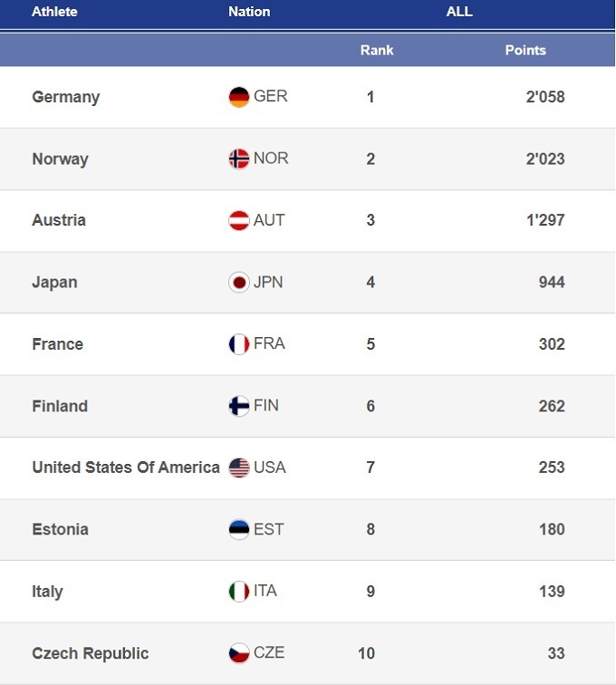The image size is (616, 685).
Task: Click the Germany flag icon
Action: click(x=239, y=97)
